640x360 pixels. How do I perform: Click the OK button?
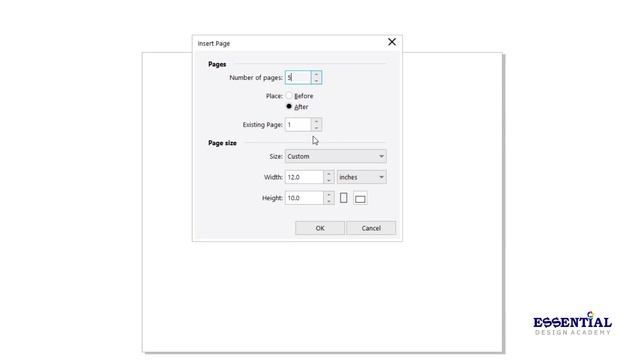(x=320, y=228)
